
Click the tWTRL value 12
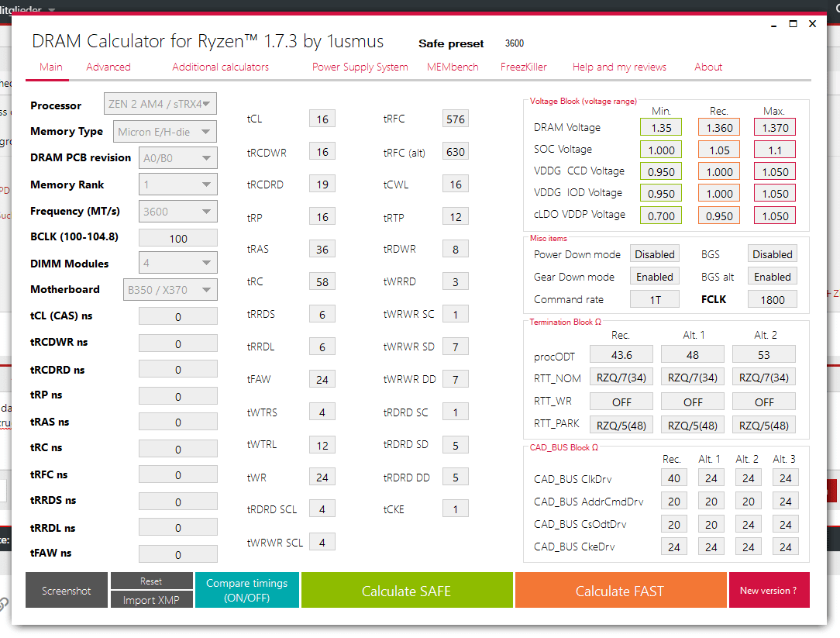click(x=322, y=445)
